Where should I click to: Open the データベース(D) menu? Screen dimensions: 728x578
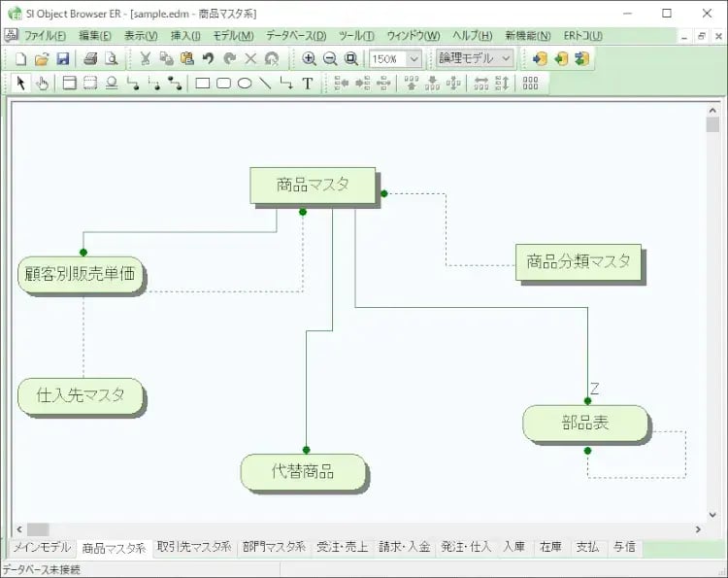point(297,36)
